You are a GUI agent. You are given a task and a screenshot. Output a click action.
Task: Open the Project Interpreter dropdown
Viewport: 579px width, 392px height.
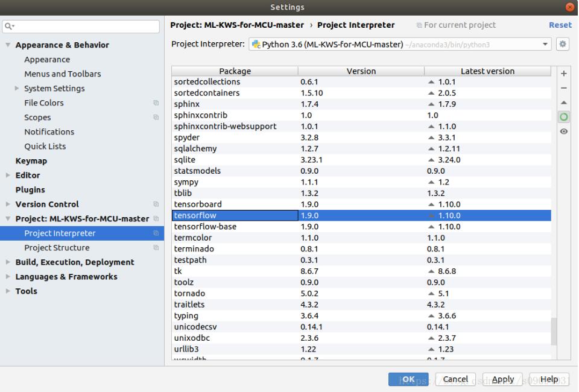(x=545, y=44)
